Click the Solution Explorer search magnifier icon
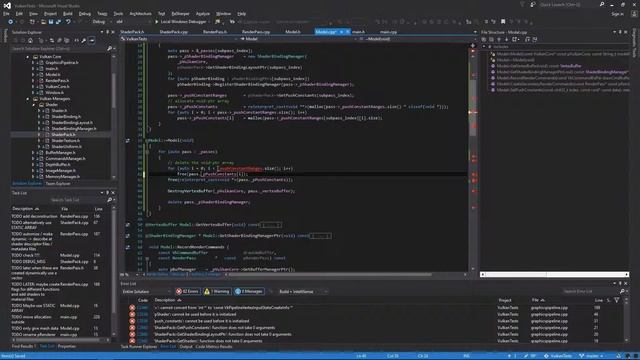The image size is (640, 360). pyautogui.click(x=109, y=49)
